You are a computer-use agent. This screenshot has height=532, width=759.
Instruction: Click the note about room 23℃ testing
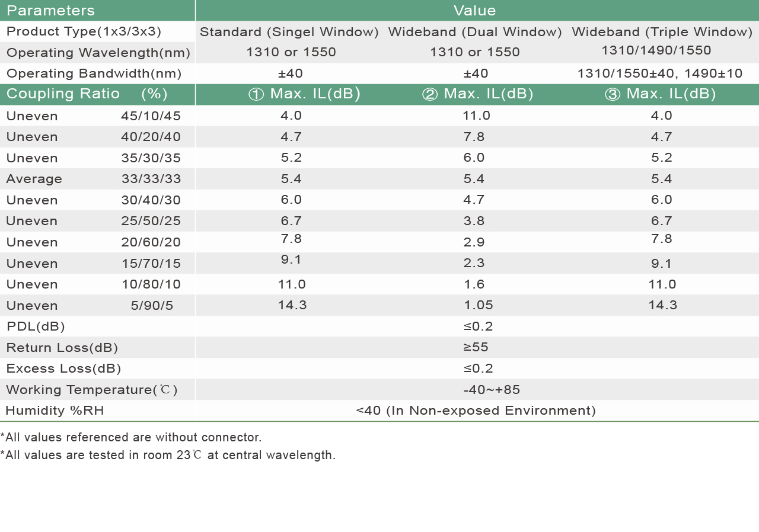pyautogui.click(x=168, y=455)
